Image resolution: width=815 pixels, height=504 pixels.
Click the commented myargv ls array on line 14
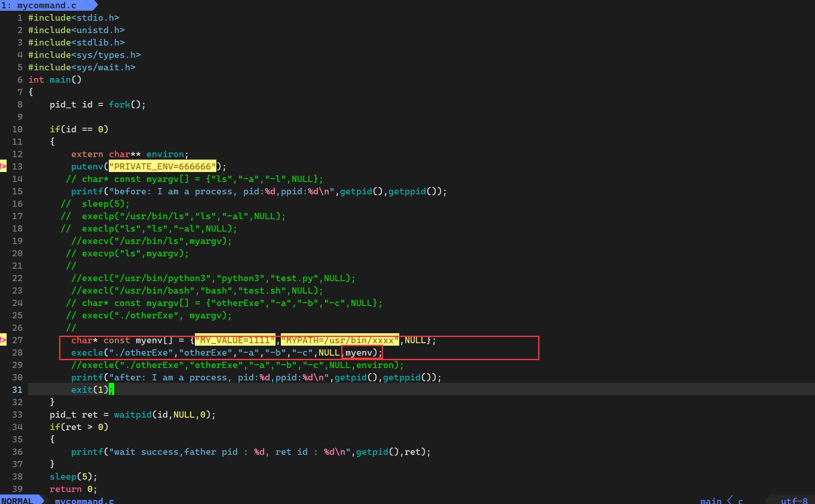point(194,179)
